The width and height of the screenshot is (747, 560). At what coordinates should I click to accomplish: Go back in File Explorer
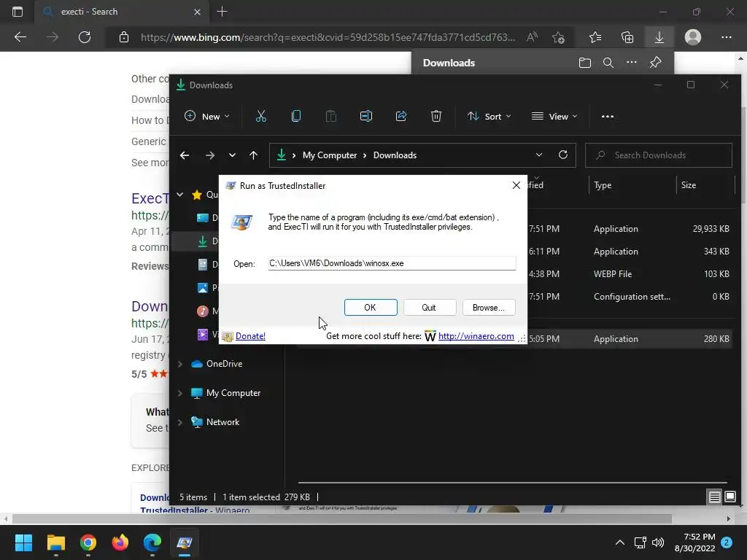click(x=185, y=155)
